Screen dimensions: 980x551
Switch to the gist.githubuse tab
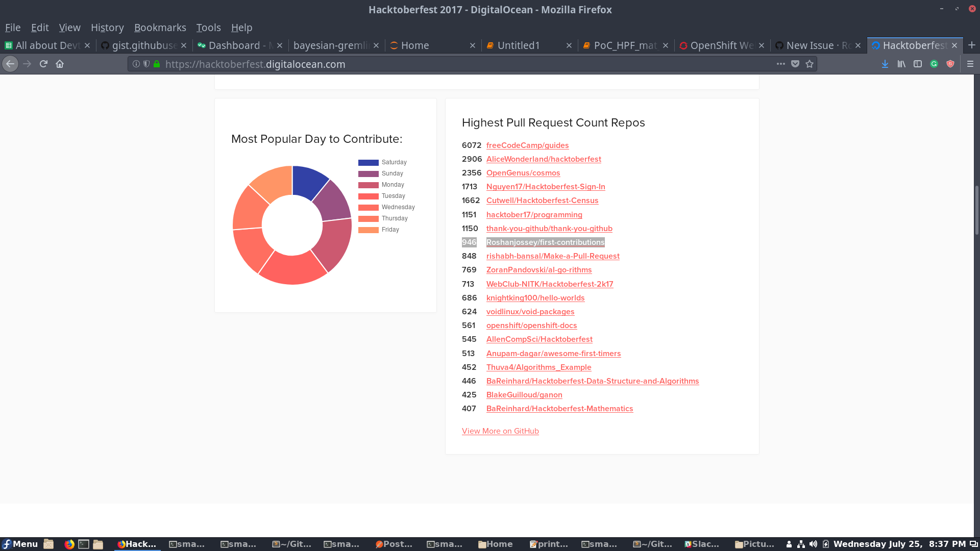click(144, 45)
